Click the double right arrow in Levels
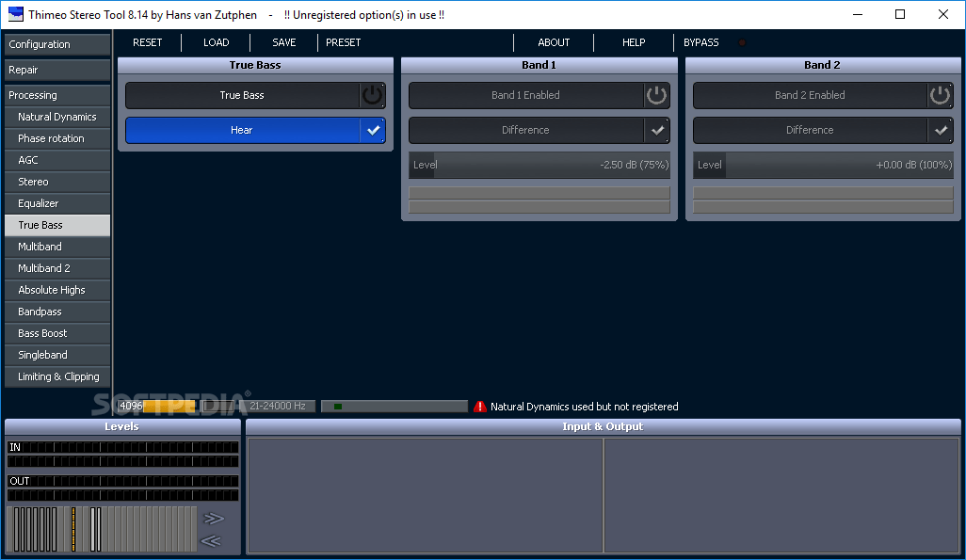Image resolution: width=966 pixels, height=560 pixels. [x=213, y=519]
